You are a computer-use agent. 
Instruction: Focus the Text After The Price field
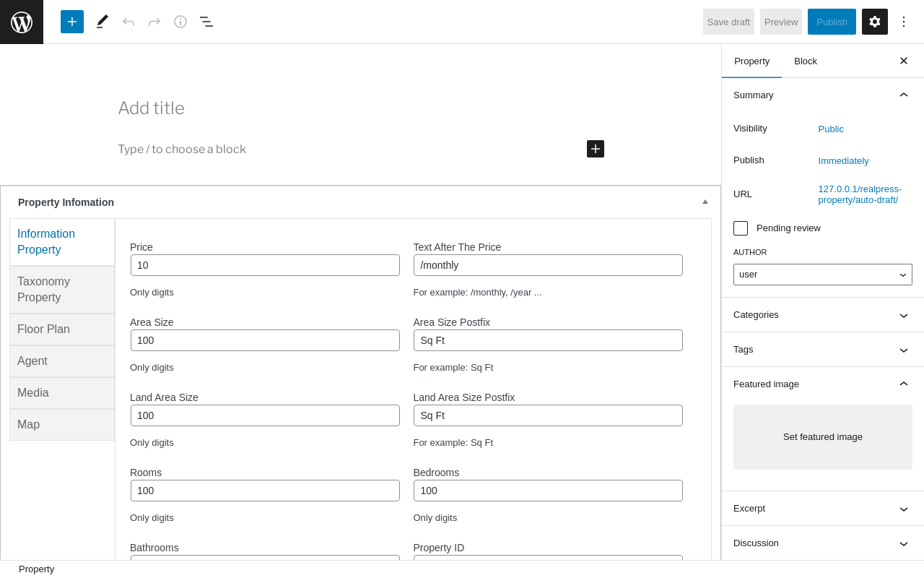(548, 265)
